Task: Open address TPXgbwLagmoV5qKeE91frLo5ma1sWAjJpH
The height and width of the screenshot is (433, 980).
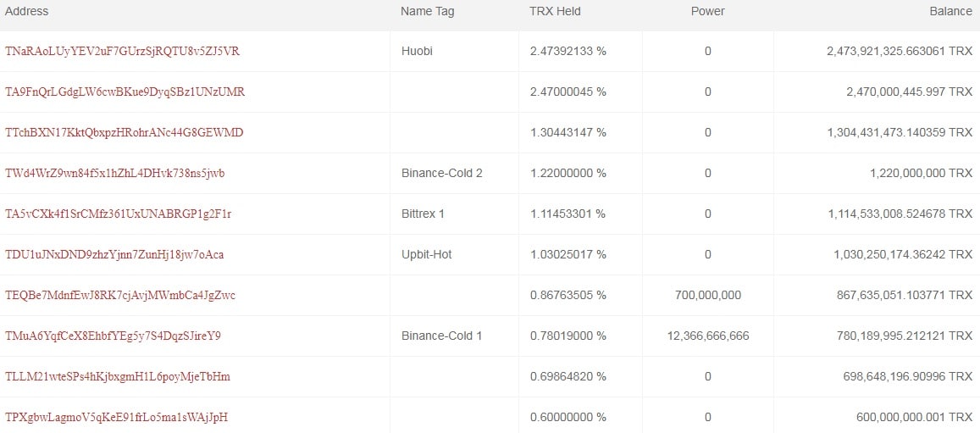Action: pos(116,417)
